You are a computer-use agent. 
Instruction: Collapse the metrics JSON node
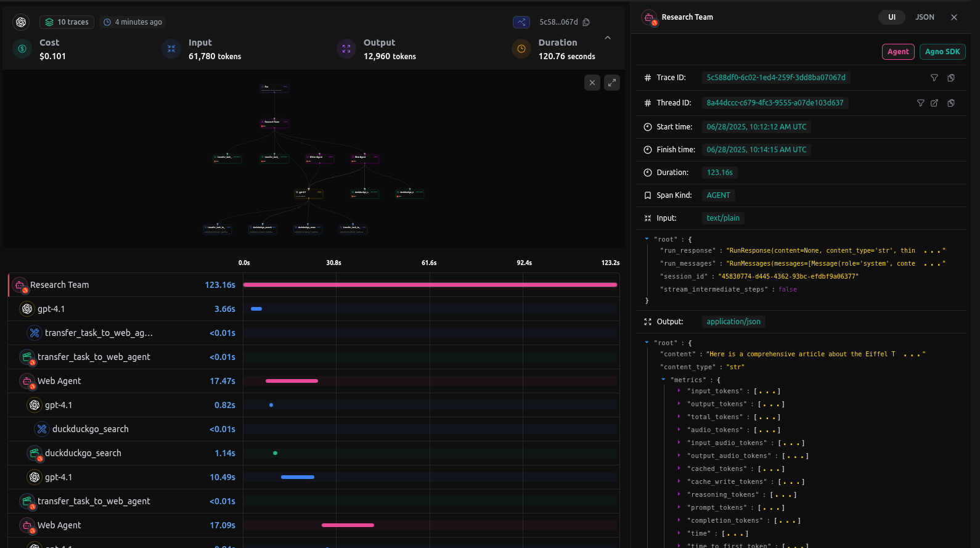663,380
